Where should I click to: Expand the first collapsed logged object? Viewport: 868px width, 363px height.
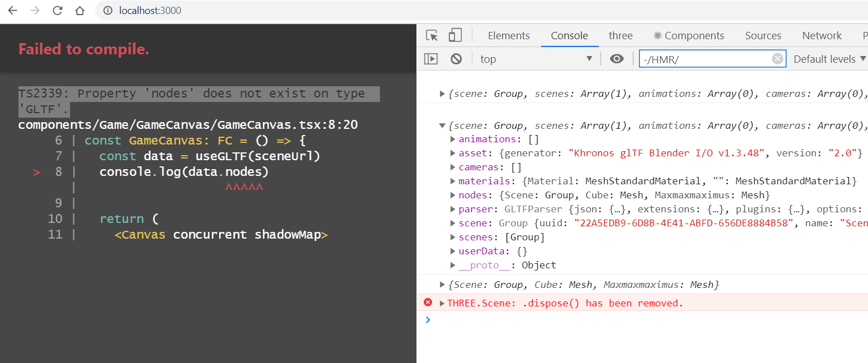click(x=442, y=94)
